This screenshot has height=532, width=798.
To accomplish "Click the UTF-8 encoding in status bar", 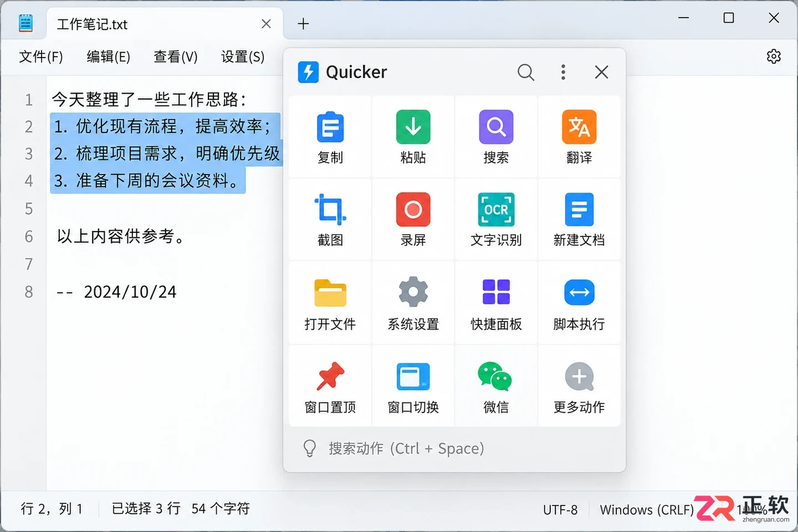I will (560, 509).
